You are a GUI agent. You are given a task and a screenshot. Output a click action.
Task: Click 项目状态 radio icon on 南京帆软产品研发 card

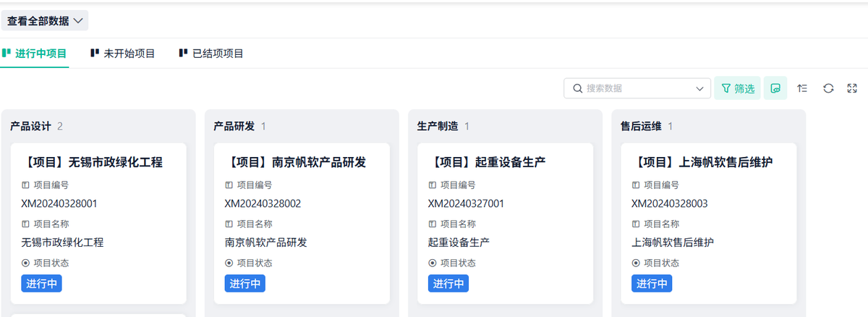click(229, 263)
